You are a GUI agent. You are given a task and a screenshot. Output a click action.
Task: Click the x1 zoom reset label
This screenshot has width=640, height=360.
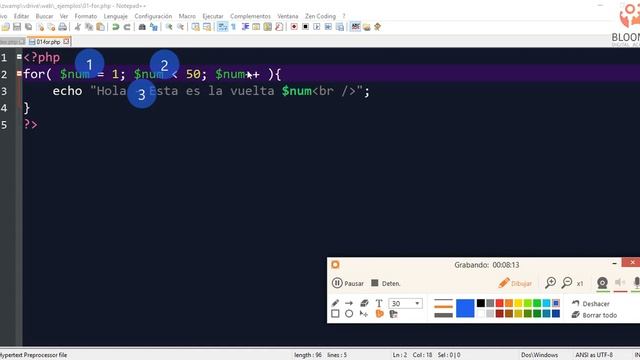point(580,283)
